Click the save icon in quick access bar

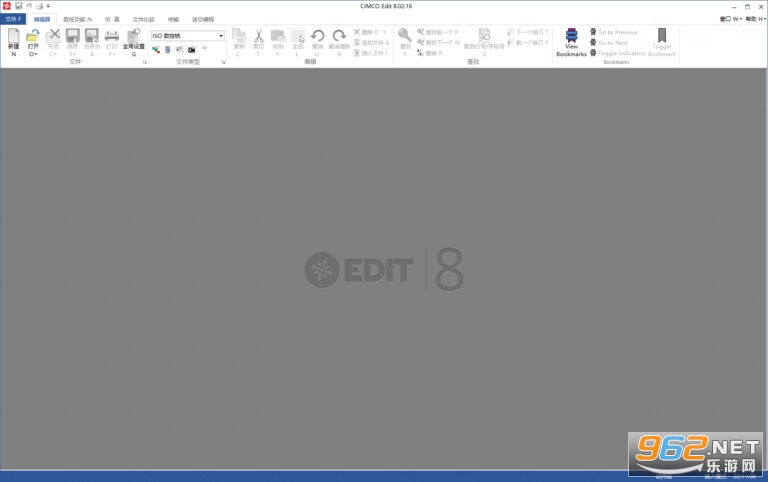[x=18, y=6]
